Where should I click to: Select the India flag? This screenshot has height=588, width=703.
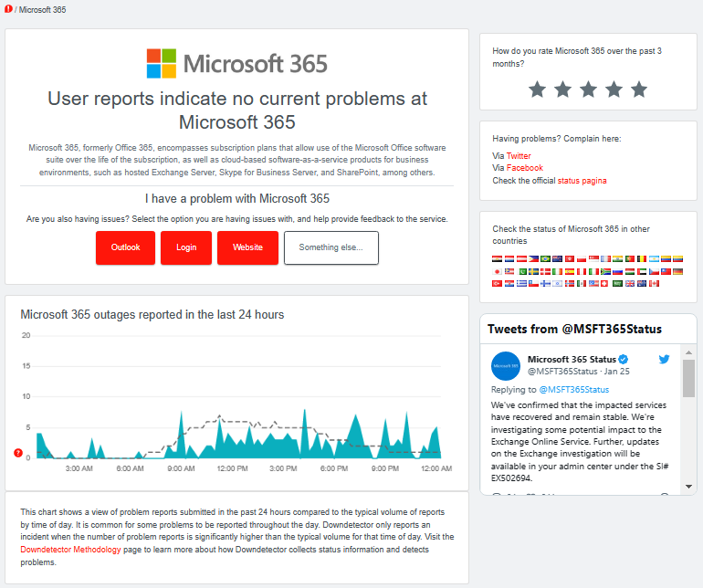(x=618, y=258)
